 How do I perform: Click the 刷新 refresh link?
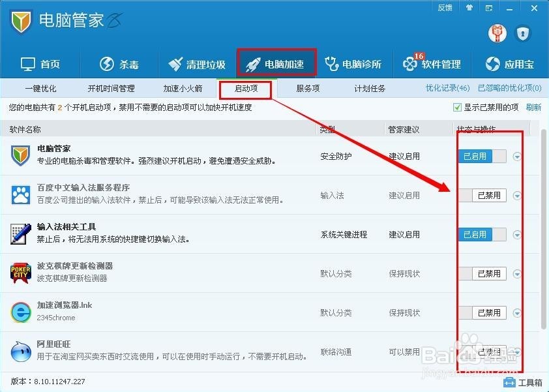(533, 108)
